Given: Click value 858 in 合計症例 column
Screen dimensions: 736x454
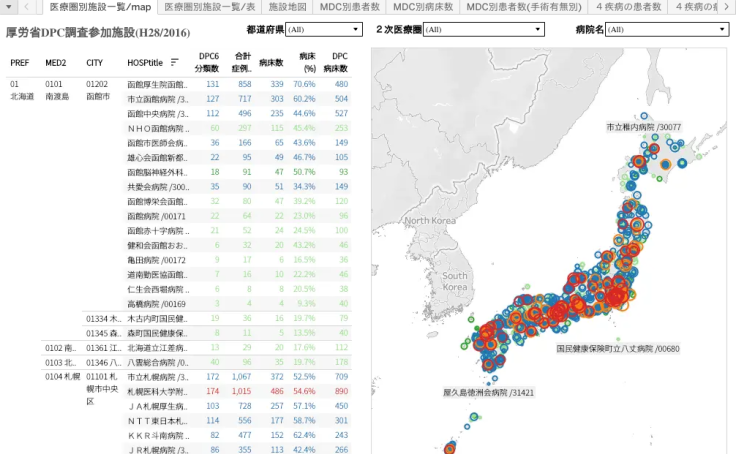Looking at the screenshot, I should [x=245, y=84].
